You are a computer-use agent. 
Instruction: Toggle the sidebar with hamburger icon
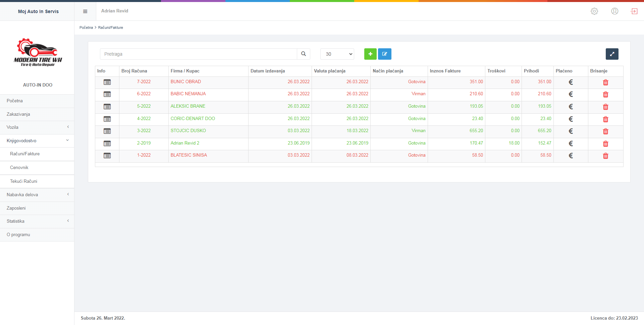pyautogui.click(x=85, y=11)
